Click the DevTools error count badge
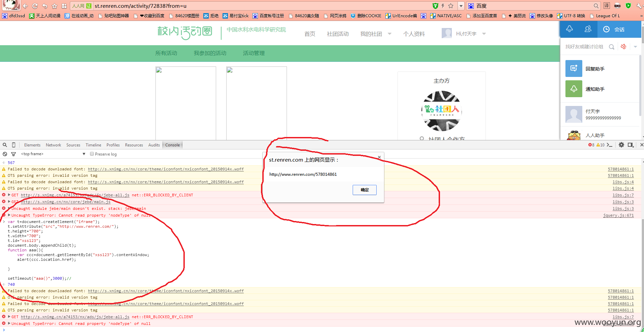This screenshot has width=644, height=332. pyautogui.click(x=591, y=145)
